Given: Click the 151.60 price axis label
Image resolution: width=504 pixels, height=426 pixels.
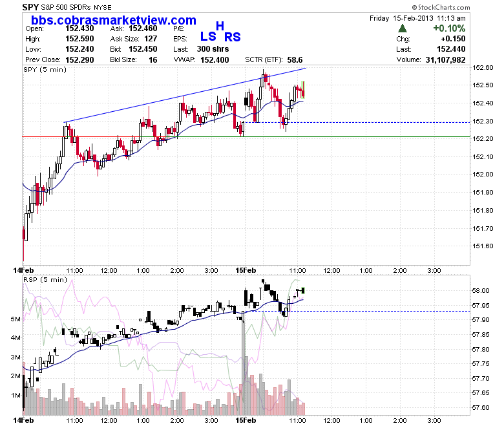Looking at the screenshot, I should coord(483,246).
